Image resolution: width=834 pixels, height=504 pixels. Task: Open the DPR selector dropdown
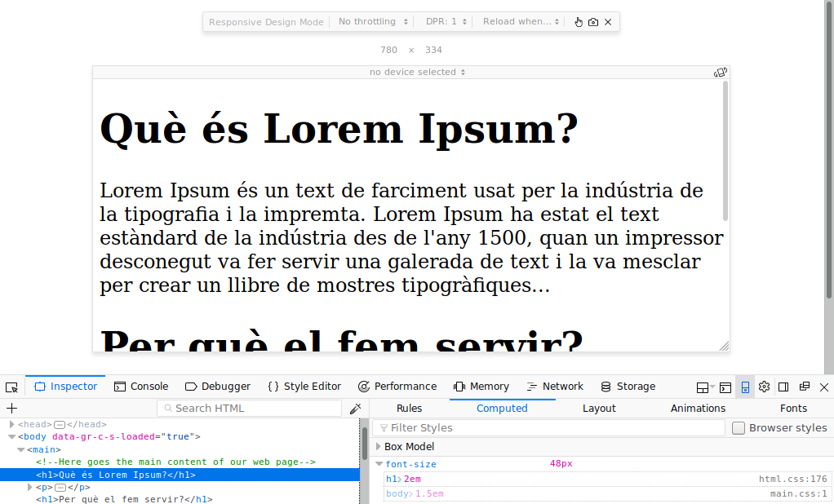coord(446,22)
